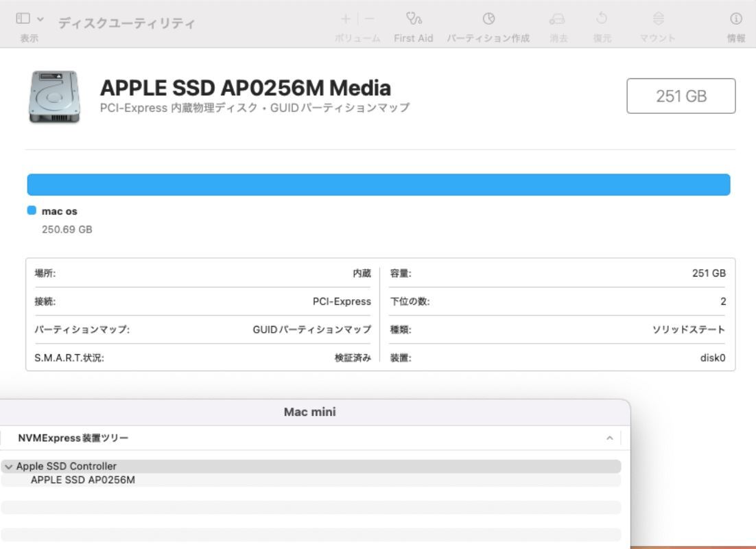Click the 容量 251 GB value
The height and width of the screenshot is (549, 756).
709,273
